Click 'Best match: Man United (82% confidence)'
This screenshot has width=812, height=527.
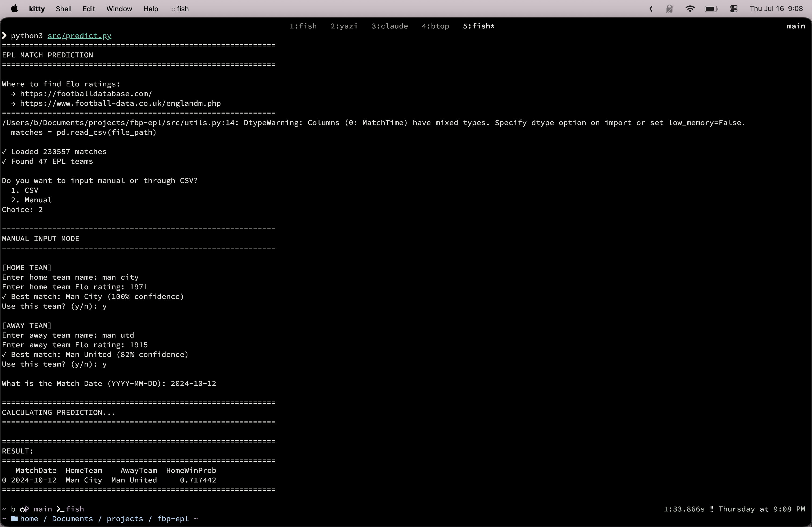point(95,354)
